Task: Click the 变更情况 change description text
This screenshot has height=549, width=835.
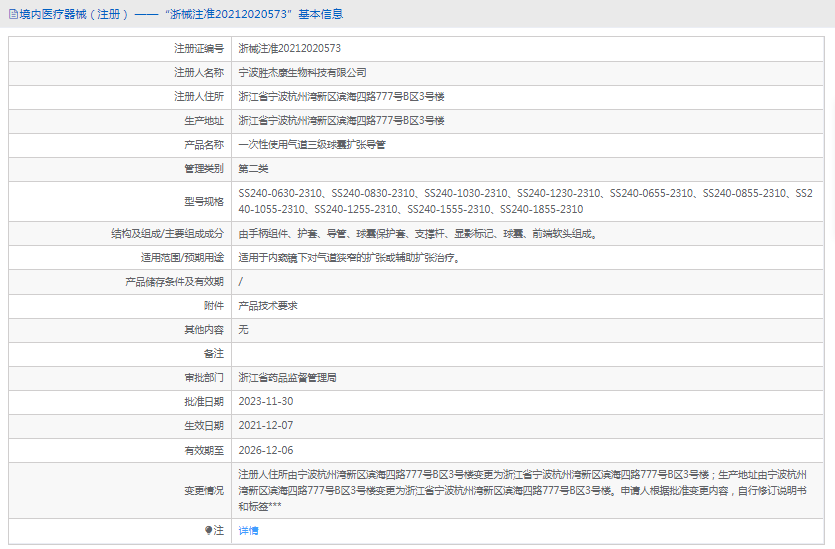Action: (522, 490)
